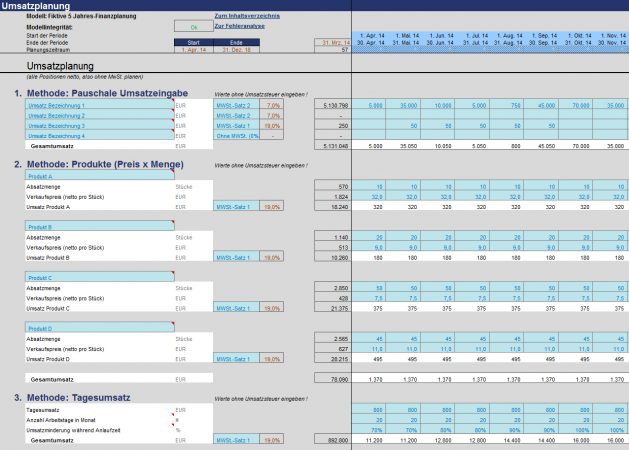Screen dimensions: 629x450
Task: Click red comment marker on Produkt D cell
Action: (x=173, y=325)
